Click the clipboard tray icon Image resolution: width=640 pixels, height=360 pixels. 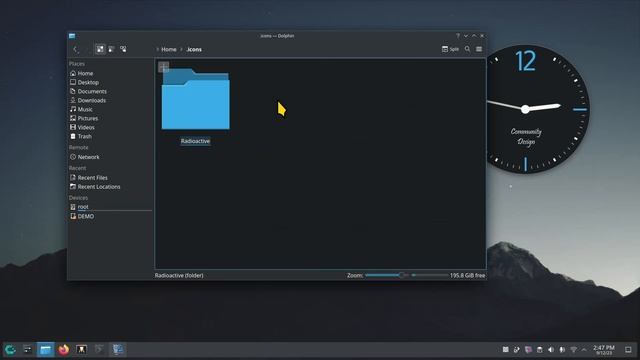[x=539, y=350]
